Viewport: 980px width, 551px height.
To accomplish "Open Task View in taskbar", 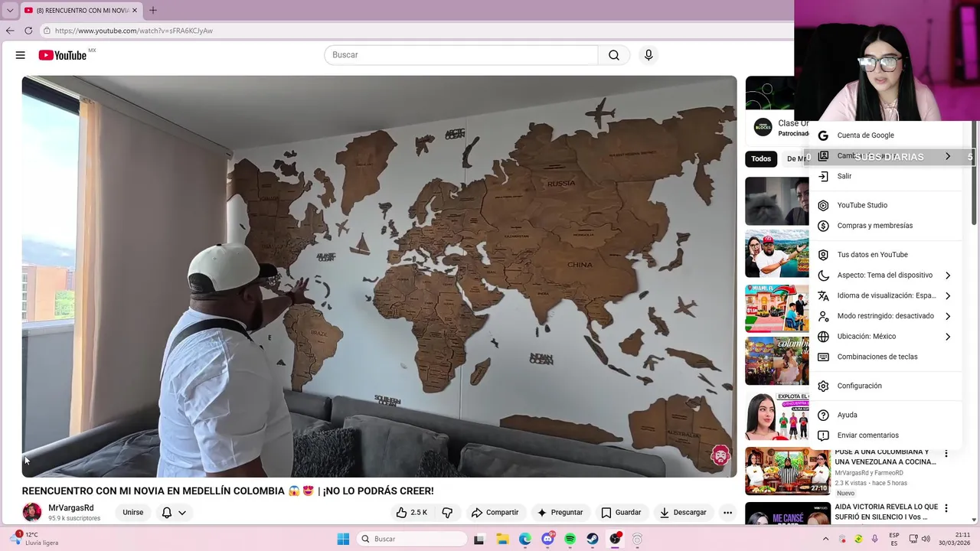I will pos(479,539).
